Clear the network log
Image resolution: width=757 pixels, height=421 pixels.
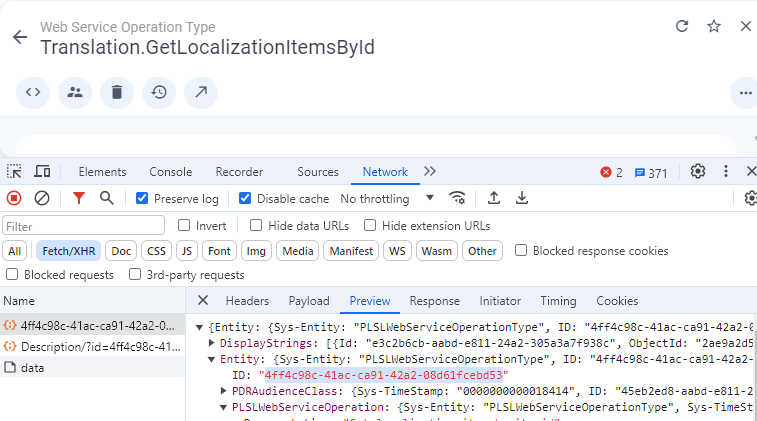42,198
